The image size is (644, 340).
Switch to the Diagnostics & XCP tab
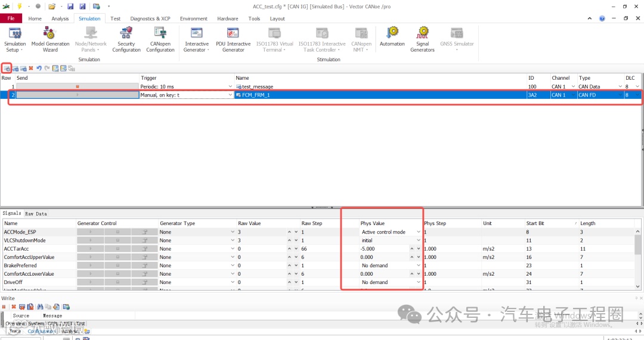[150, 18]
